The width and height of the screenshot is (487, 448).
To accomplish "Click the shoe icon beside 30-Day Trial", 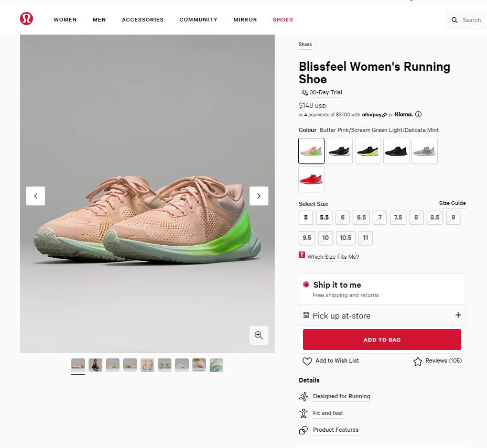I will (305, 93).
